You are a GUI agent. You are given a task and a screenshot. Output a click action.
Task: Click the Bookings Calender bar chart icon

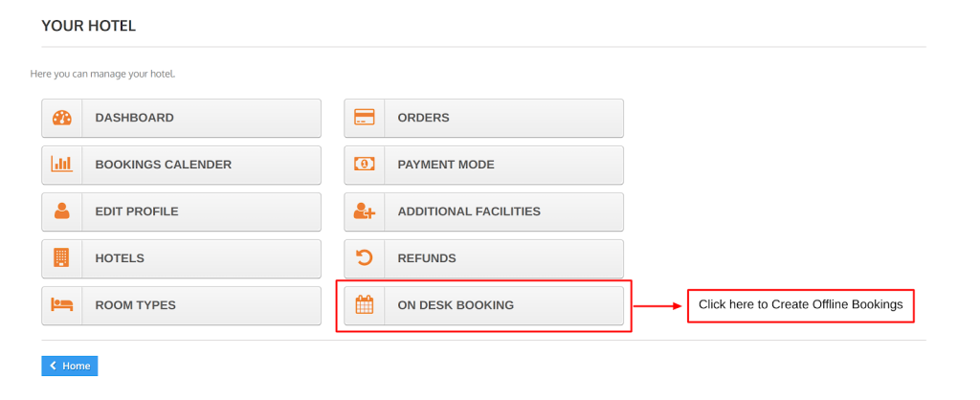point(62,165)
